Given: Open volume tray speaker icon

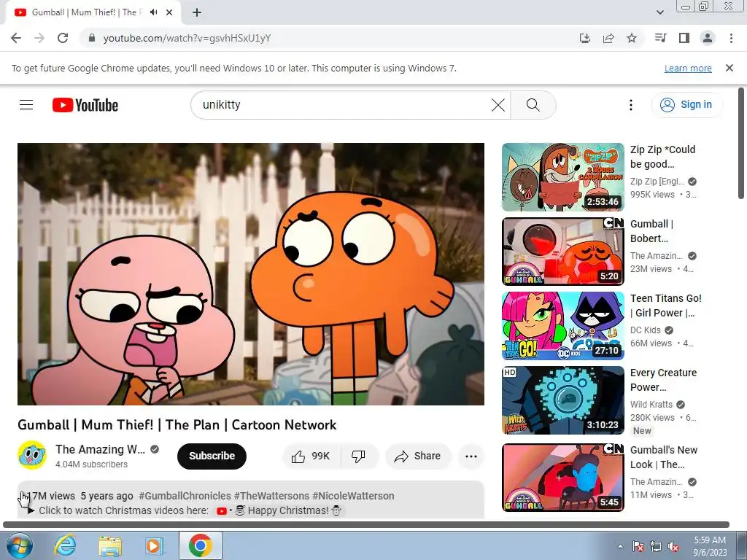Looking at the screenshot, I should point(673,547).
